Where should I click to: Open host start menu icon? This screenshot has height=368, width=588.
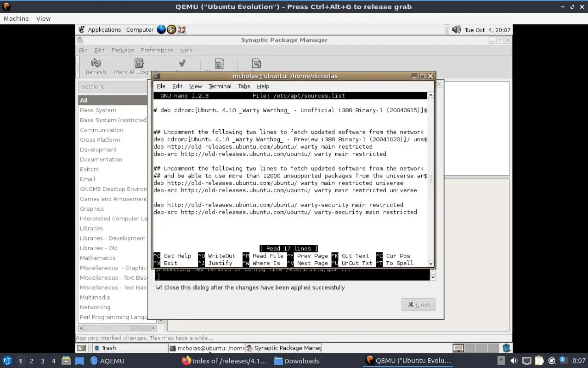coord(7,361)
